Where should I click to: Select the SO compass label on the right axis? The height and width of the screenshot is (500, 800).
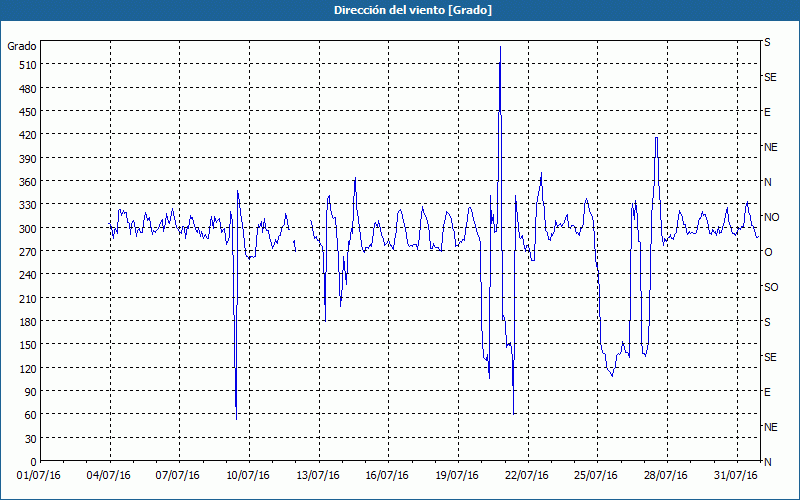(771, 287)
